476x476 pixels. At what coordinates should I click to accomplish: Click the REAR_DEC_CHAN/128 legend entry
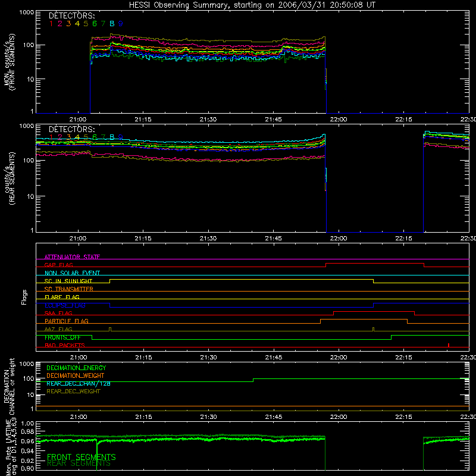pos(79,383)
